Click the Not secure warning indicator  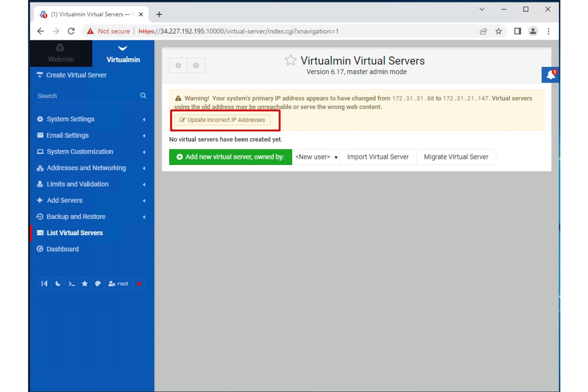(108, 31)
